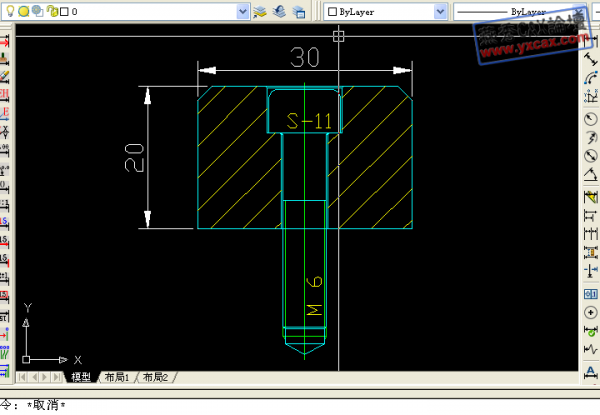The height and width of the screenshot is (415, 600).
Task: Click the green W icon in left toolbar
Action: click(x=4, y=352)
